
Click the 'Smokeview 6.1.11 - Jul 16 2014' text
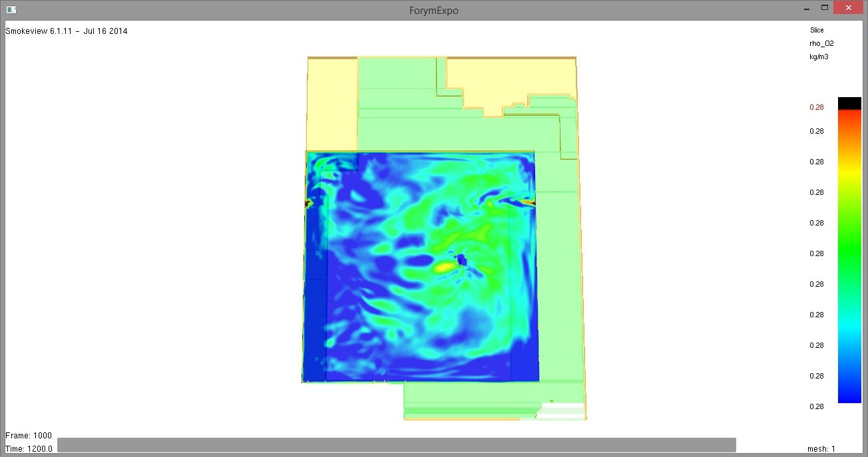pyautogui.click(x=67, y=31)
